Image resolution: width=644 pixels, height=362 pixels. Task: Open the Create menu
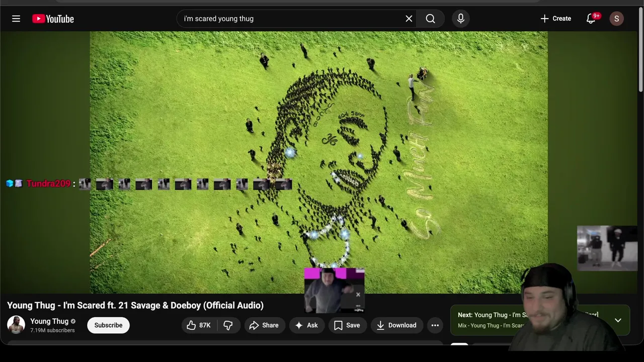[555, 19]
